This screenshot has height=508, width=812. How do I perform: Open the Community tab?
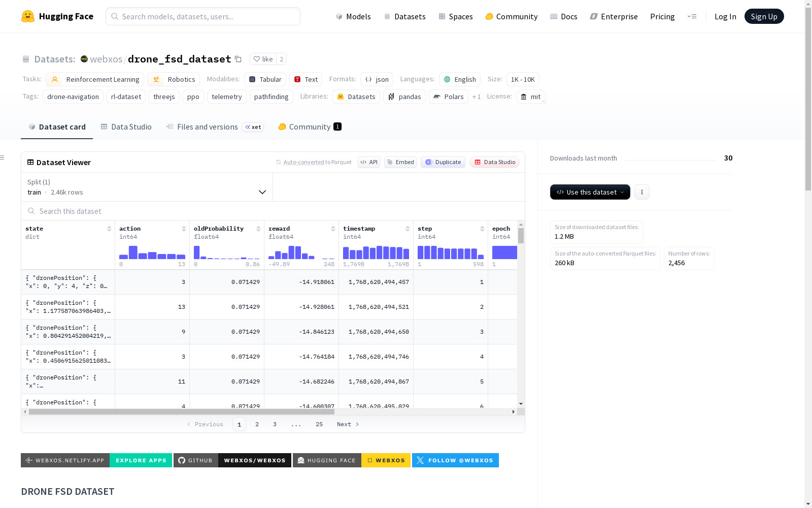(310, 127)
